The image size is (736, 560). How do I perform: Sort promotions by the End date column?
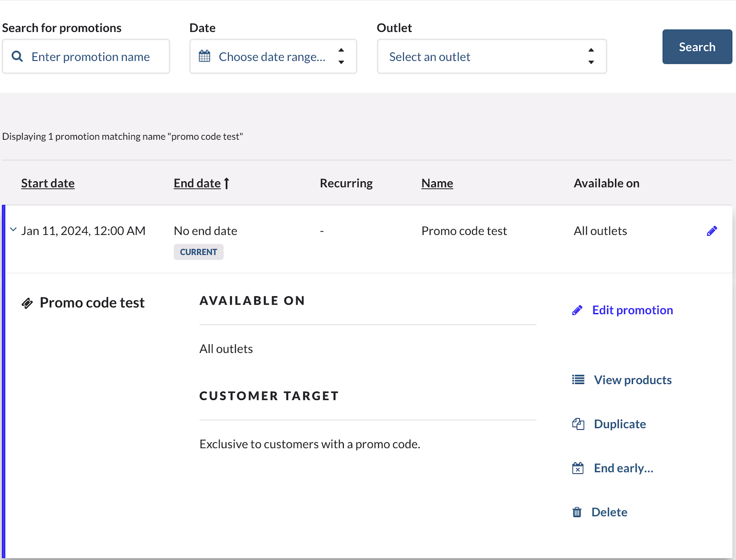(197, 183)
